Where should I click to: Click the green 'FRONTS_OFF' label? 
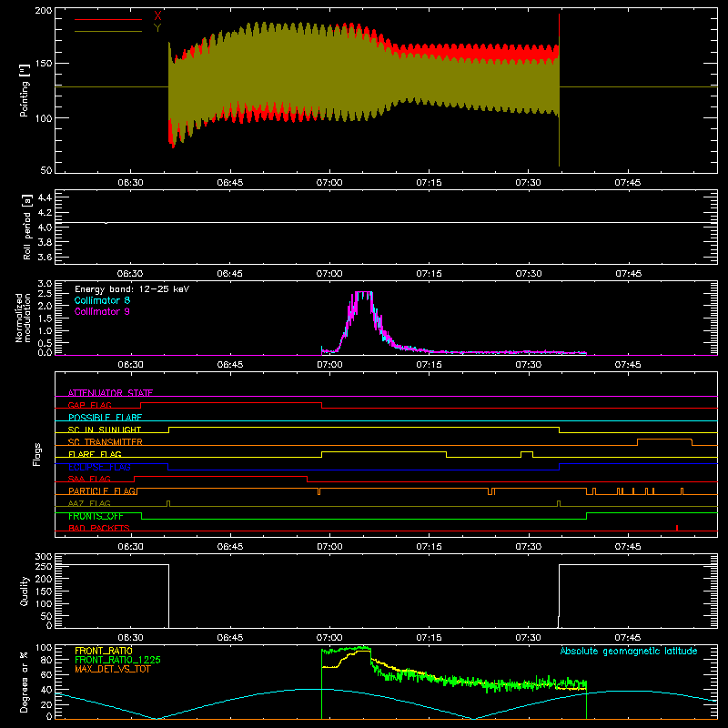tap(96, 516)
